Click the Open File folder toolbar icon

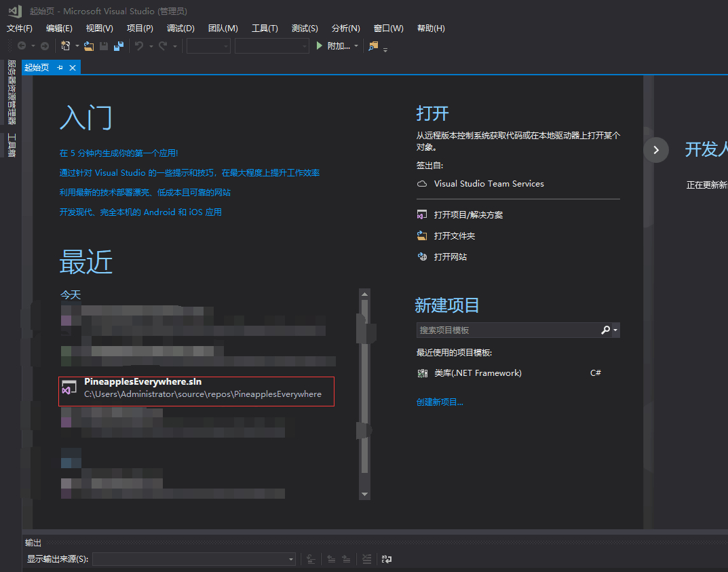[89, 45]
